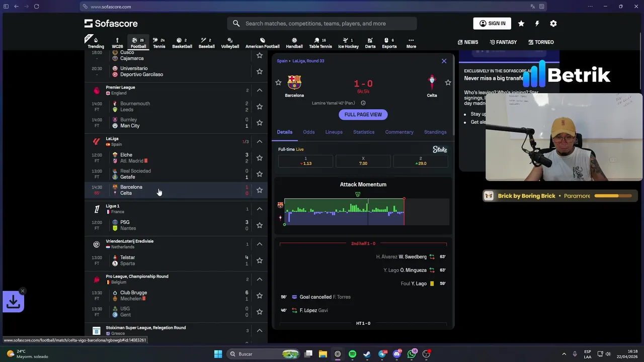Screen dimensions: 644x362
Task: Click the FULL PAGE VIEW button
Action: tap(363, 115)
